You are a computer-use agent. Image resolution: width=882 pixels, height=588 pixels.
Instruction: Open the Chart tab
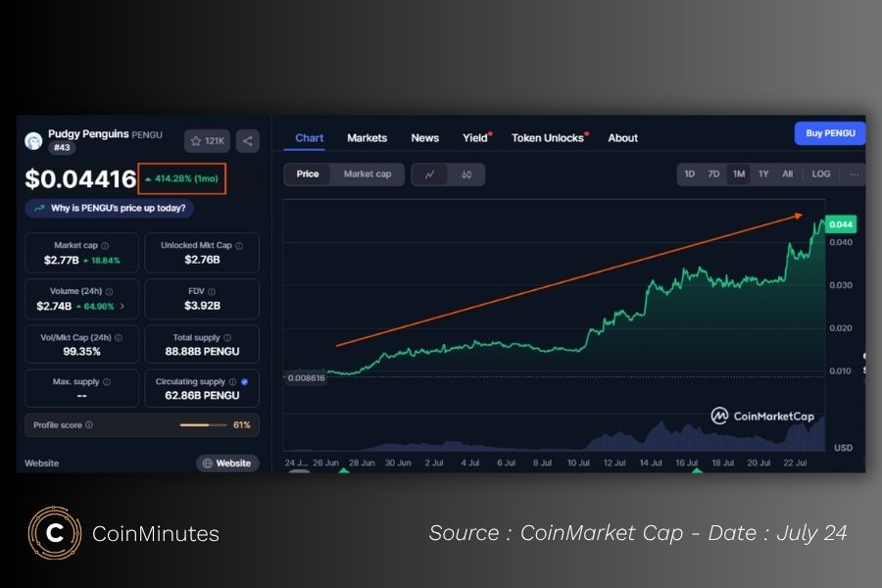(x=310, y=138)
